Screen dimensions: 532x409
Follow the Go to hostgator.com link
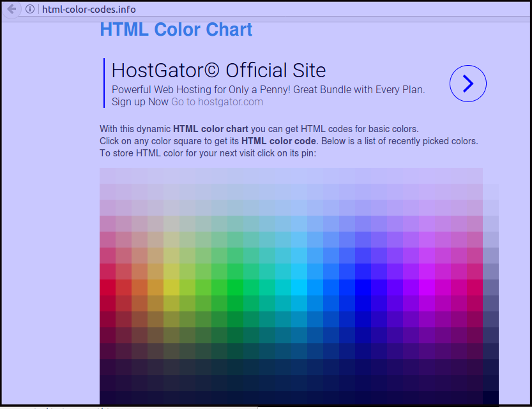(217, 101)
